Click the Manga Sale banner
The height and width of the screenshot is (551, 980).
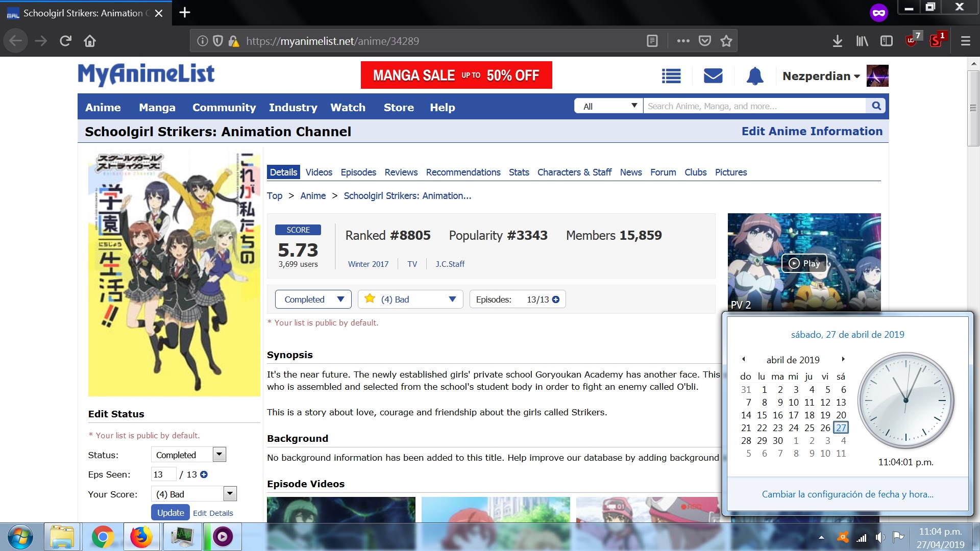pos(456,75)
